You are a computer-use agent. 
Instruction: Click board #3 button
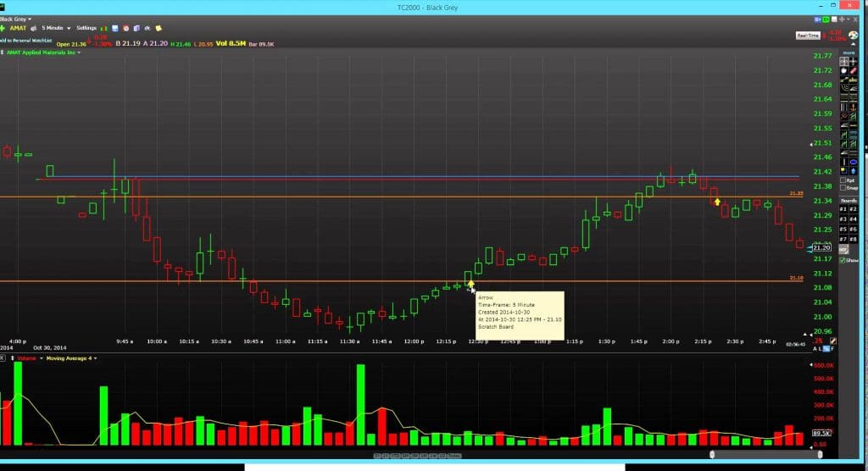click(x=843, y=219)
